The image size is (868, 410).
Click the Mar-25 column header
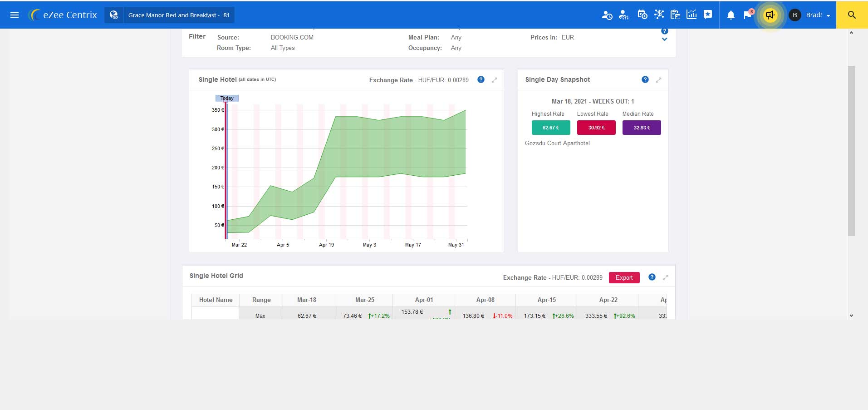tap(365, 300)
